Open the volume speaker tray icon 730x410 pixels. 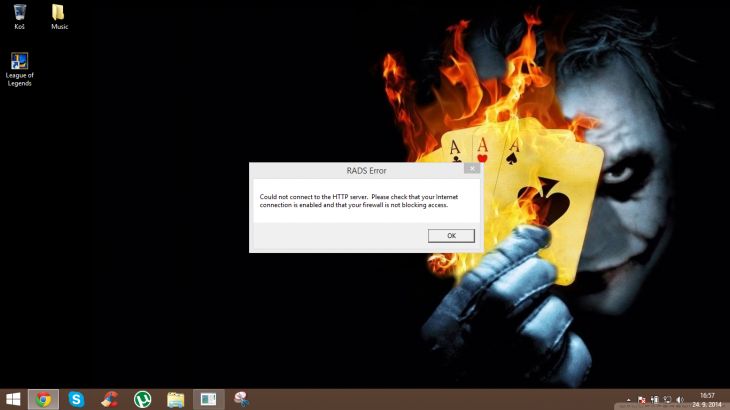click(680, 400)
